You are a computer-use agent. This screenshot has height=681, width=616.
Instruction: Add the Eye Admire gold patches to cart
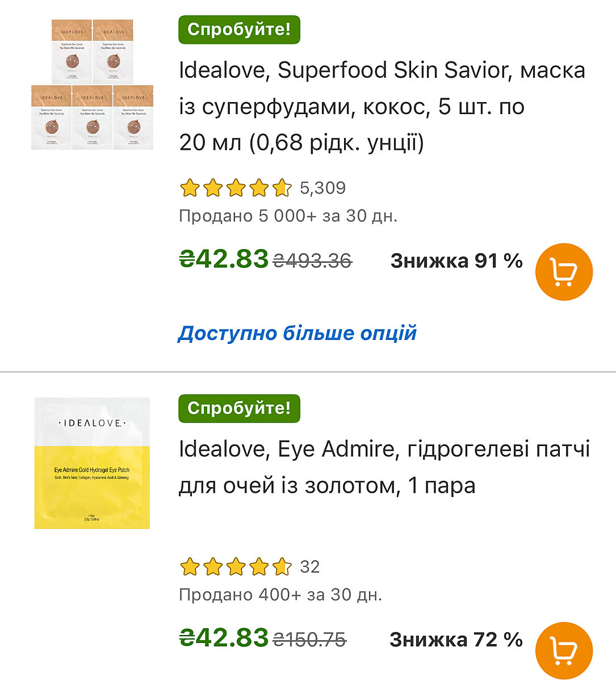(x=564, y=650)
